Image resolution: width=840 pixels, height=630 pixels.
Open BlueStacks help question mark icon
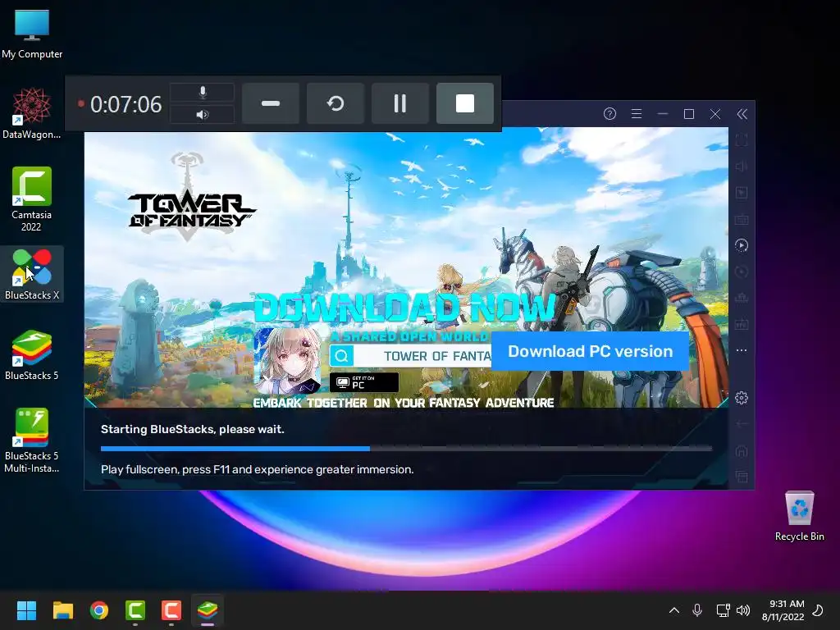point(609,113)
